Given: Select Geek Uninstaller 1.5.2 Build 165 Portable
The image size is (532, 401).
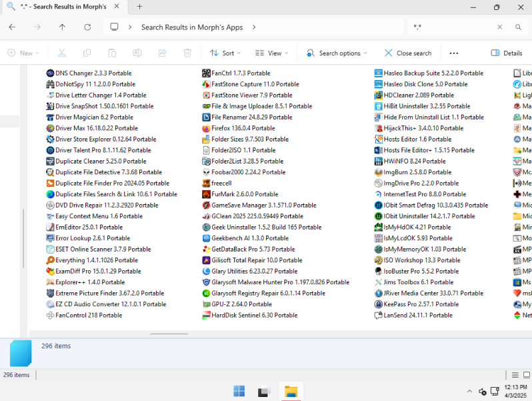Looking at the screenshot, I should point(261,227).
